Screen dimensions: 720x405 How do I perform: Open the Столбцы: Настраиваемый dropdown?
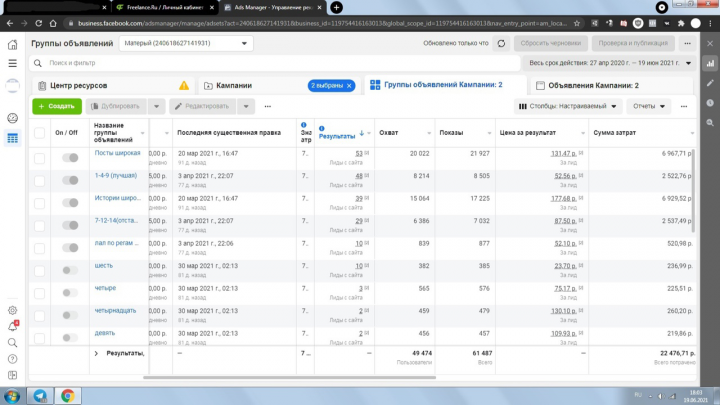pos(568,107)
